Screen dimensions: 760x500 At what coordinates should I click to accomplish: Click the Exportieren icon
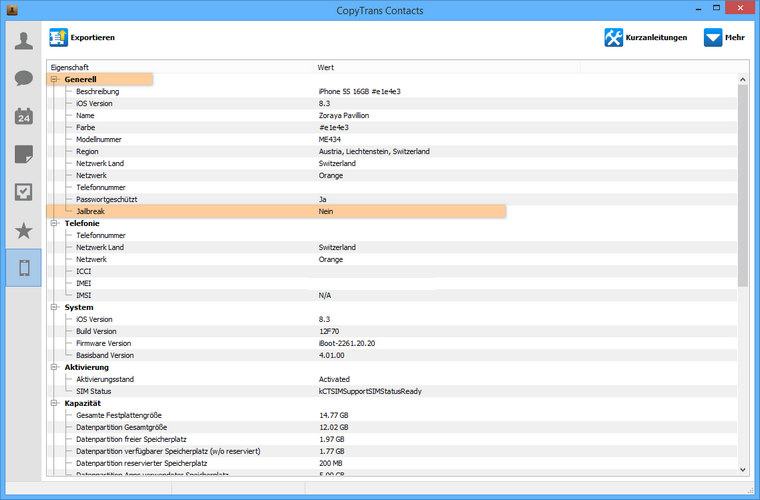pos(59,37)
